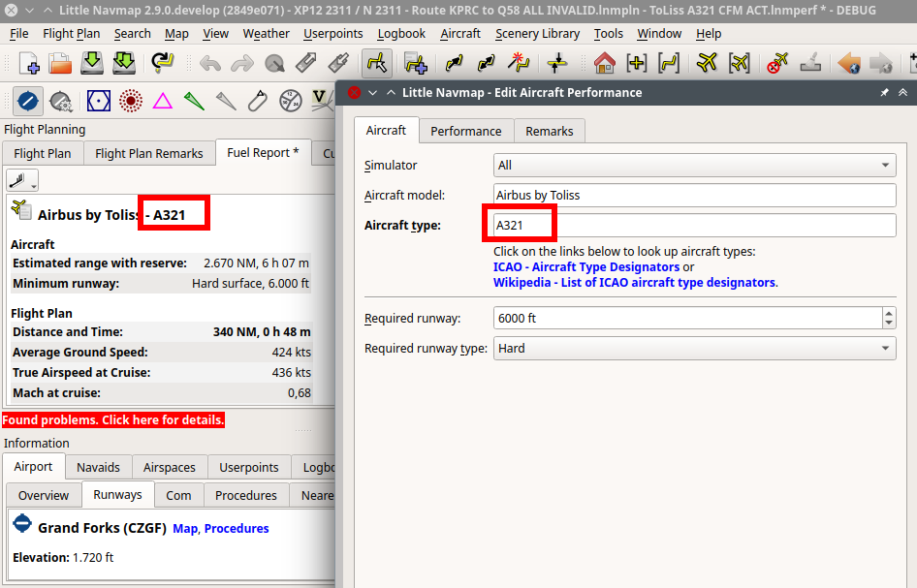Select the Flight Plan tab
The image size is (917, 588).
click(x=42, y=153)
